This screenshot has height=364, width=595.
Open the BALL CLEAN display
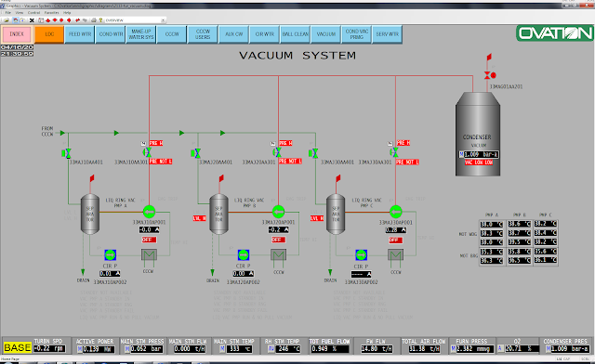[x=296, y=34]
